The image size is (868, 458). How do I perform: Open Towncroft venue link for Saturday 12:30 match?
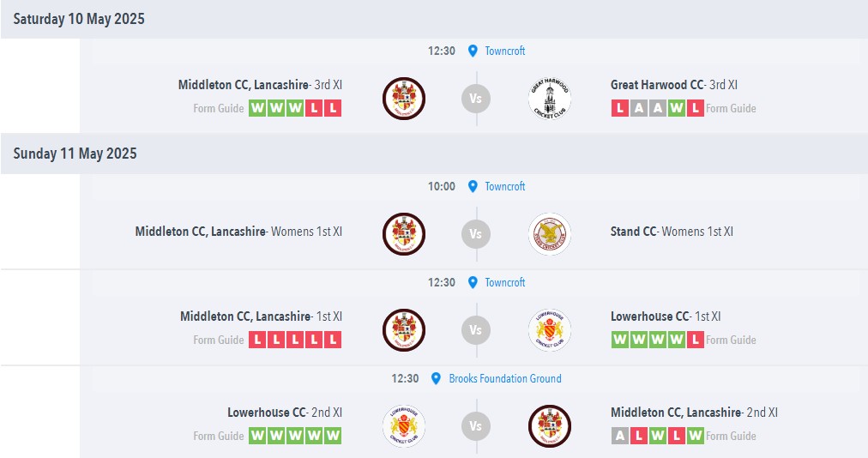point(504,51)
